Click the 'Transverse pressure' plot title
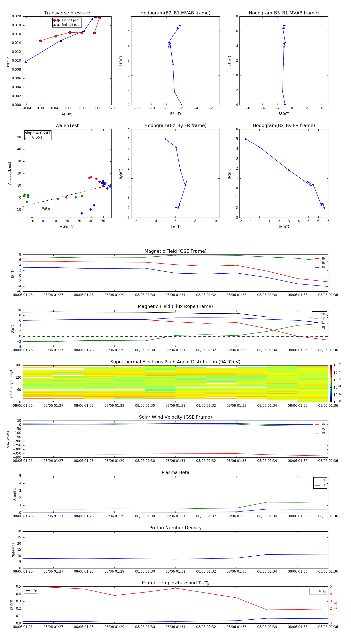Screen dimensions: 351x644 click(67, 13)
